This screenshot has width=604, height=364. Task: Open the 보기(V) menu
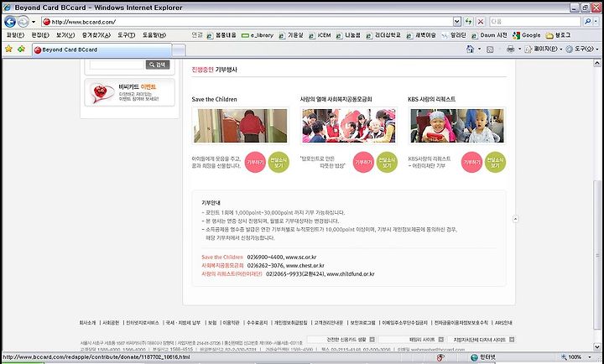(x=65, y=35)
